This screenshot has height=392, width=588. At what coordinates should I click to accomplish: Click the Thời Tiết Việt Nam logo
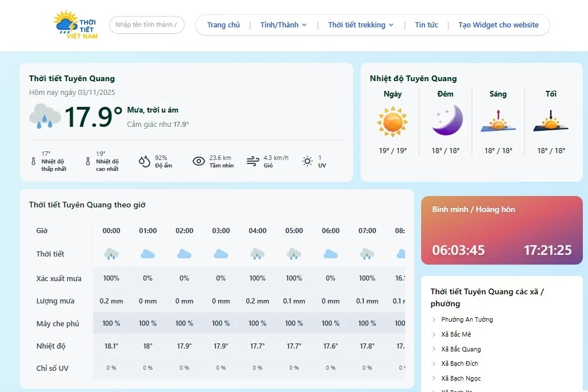pyautogui.click(x=75, y=25)
